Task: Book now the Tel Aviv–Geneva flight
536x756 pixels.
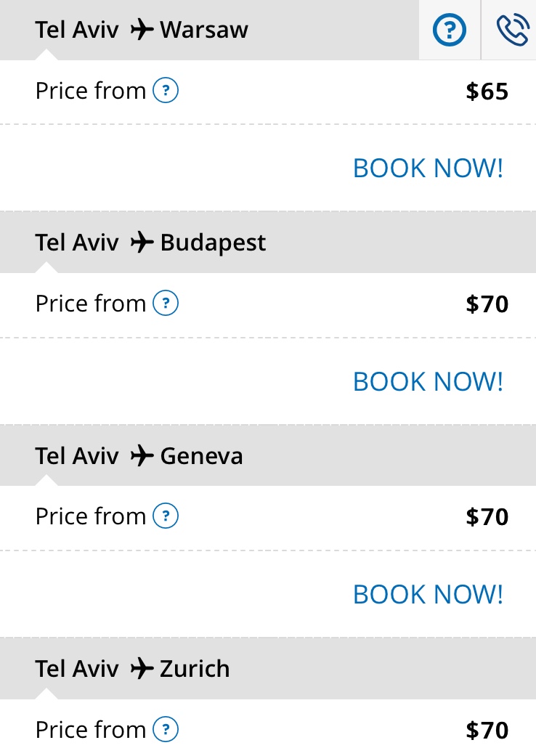Action: pyautogui.click(x=428, y=594)
